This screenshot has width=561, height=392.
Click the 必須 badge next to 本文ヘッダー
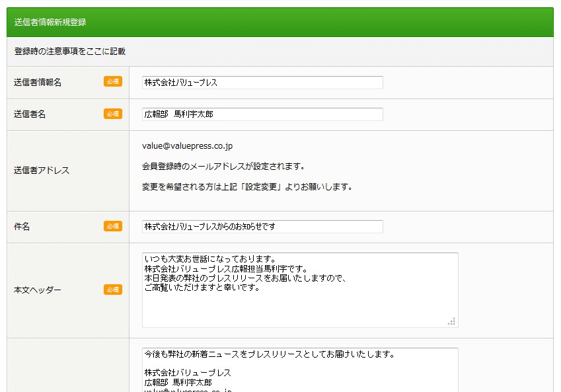113,290
